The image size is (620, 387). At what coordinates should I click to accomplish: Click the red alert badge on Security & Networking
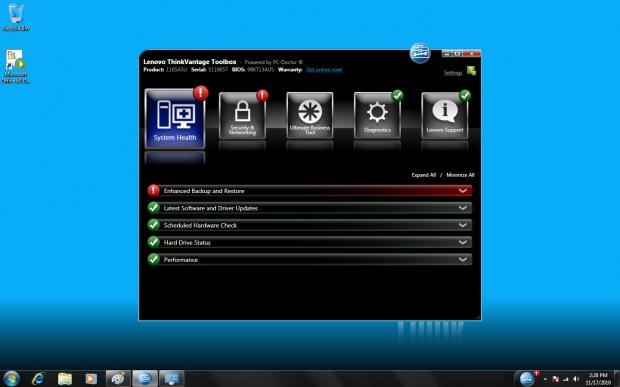263,95
